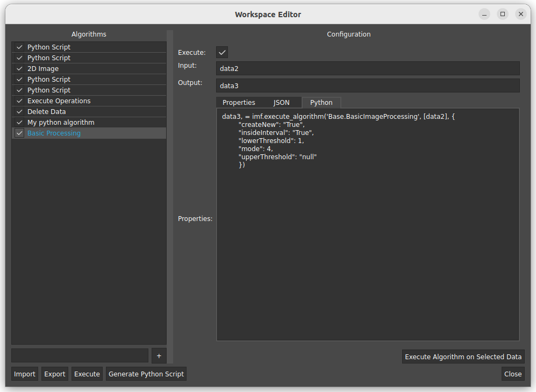This screenshot has width=536, height=392.
Task: Select Basic Processing in the Algorithms list
Action: pos(54,133)
